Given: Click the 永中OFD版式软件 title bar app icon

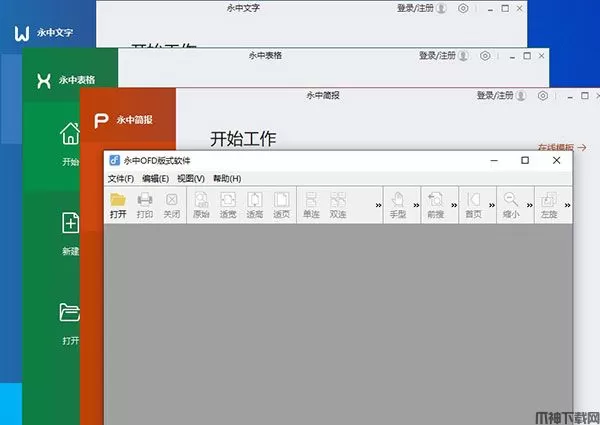Looking at the screenshot, I should (114, 160).
